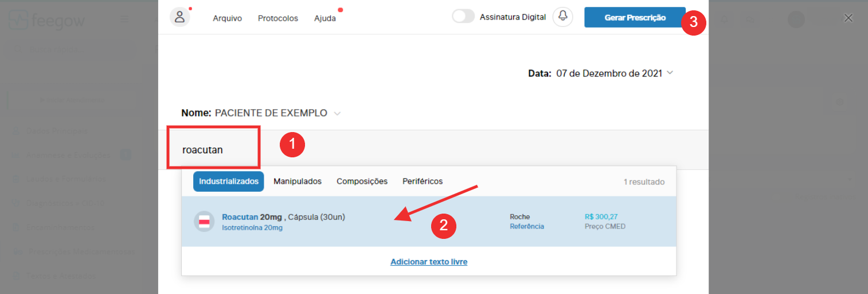Viewport: 868px width, 294px height.
Task: Expand the patient Nome dropdown
Action: click(337, 113)
